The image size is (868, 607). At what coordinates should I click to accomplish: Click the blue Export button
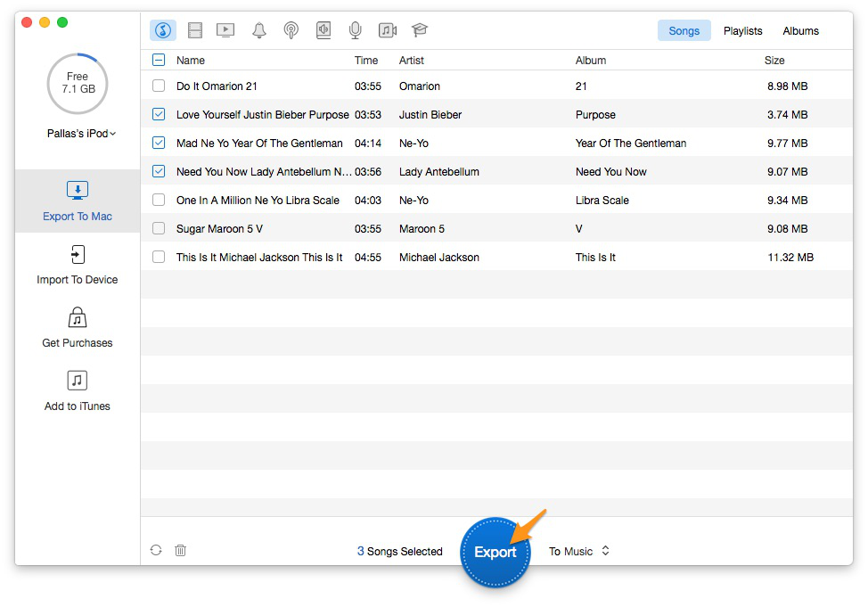(495, 552)
